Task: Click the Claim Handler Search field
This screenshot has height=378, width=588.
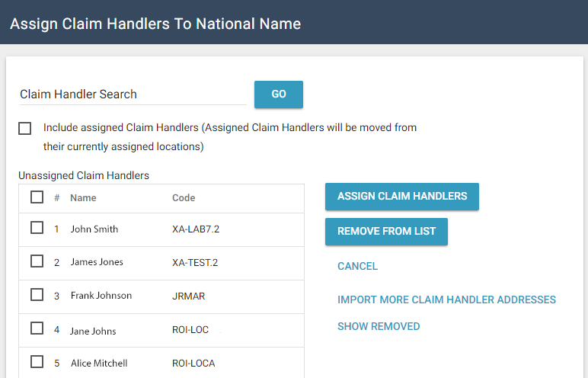Action: point(133,94)
